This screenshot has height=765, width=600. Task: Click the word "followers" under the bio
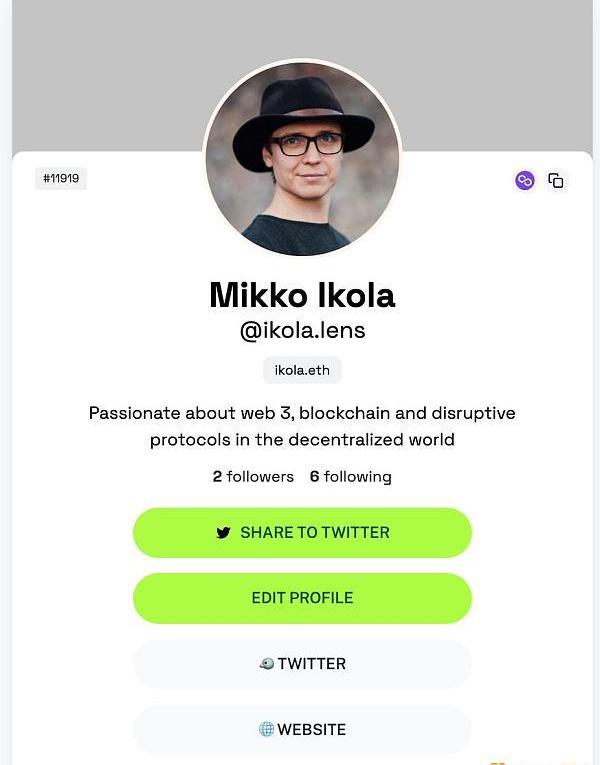click(x=260, y=476)
